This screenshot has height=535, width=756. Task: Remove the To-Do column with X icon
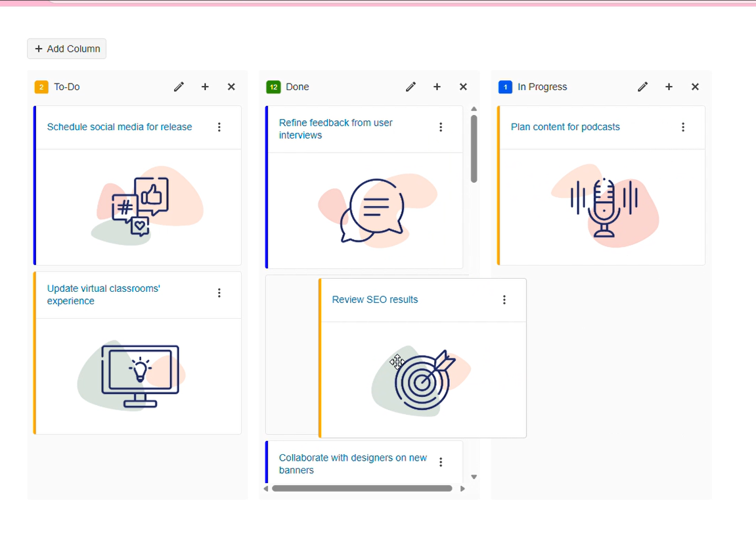click(231, 87)
